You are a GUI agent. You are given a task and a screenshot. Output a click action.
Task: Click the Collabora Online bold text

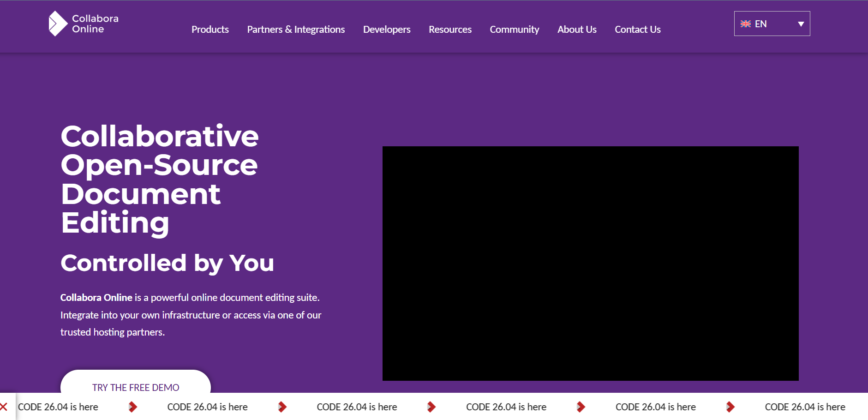tap(96, 298)
